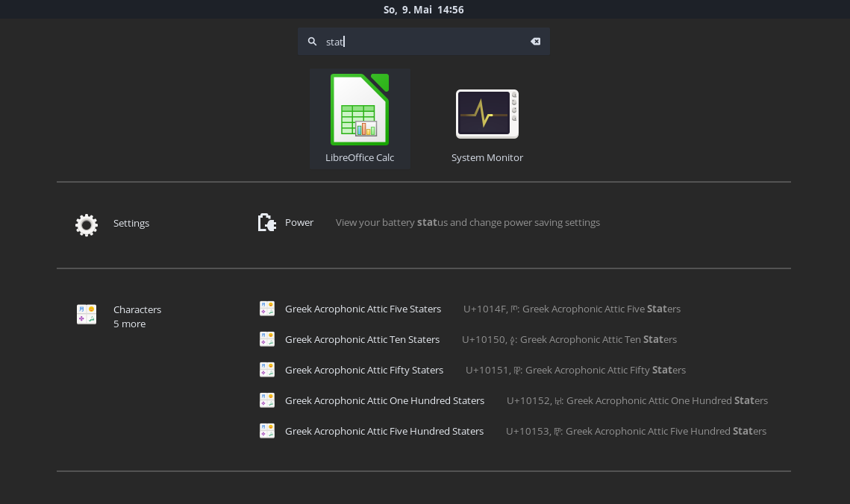Show 5 more Characters results
The image size is (850, 504).
pos(129,324)
